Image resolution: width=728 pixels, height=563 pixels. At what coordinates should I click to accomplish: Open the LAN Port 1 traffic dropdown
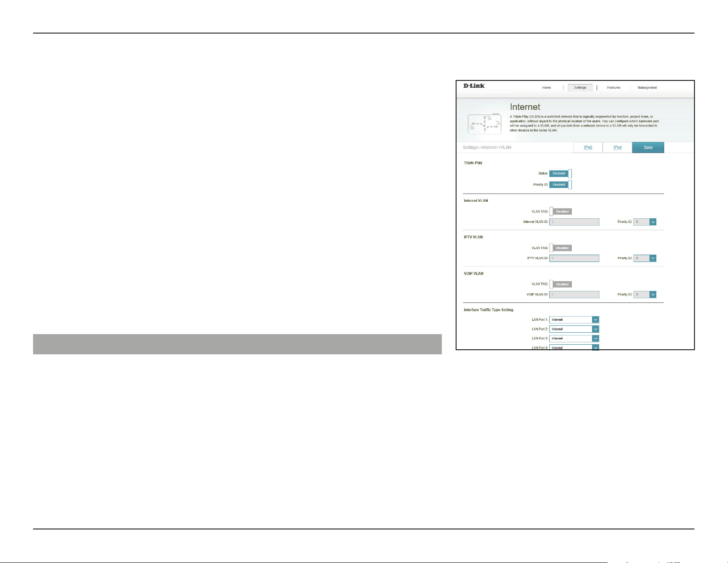[x=574, y=320]
